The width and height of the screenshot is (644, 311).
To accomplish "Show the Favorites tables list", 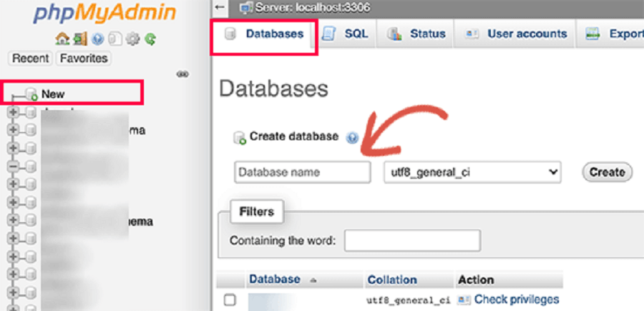I will click(x=84, y=58).
